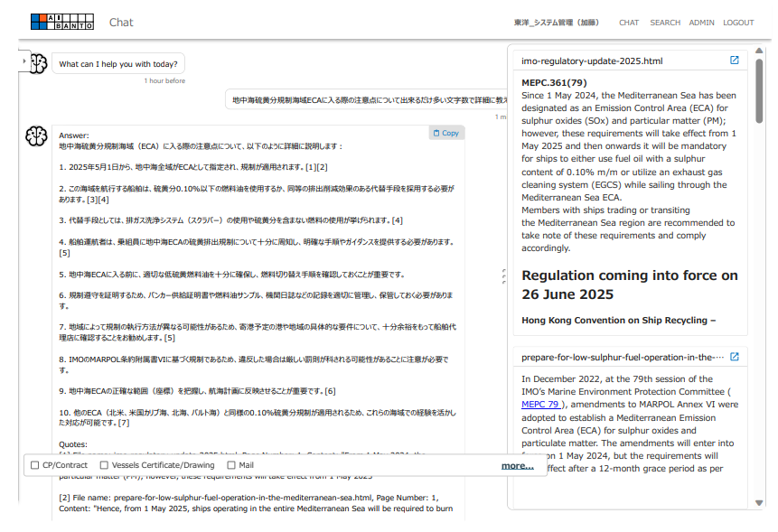Tick the Vessels Certificate/Drawing checkbox

coord(104,465)
